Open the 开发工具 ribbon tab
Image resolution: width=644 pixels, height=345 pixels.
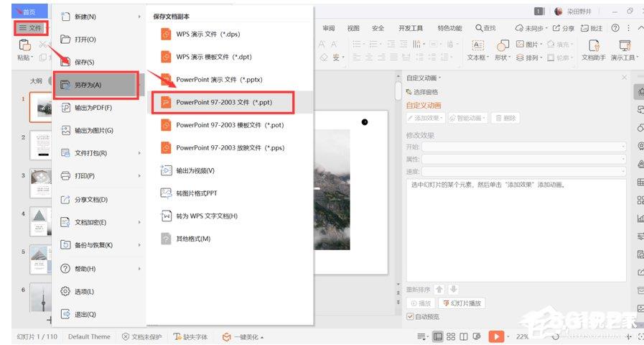tap(410, 28)
